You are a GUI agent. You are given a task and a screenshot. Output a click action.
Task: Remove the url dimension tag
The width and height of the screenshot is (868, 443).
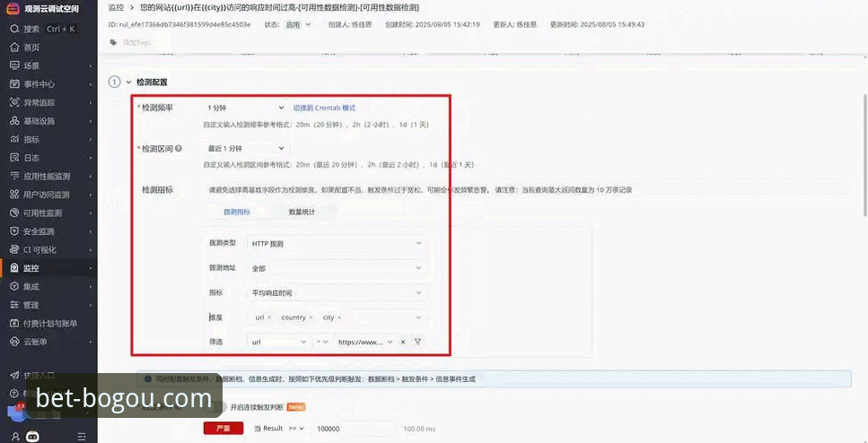point(269,317)
